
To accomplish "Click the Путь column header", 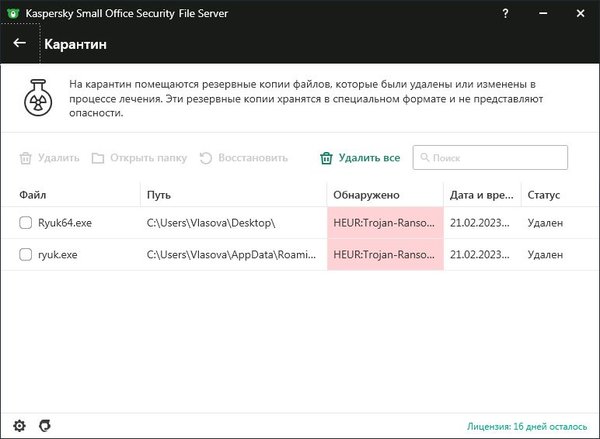I will click(158, 194).
